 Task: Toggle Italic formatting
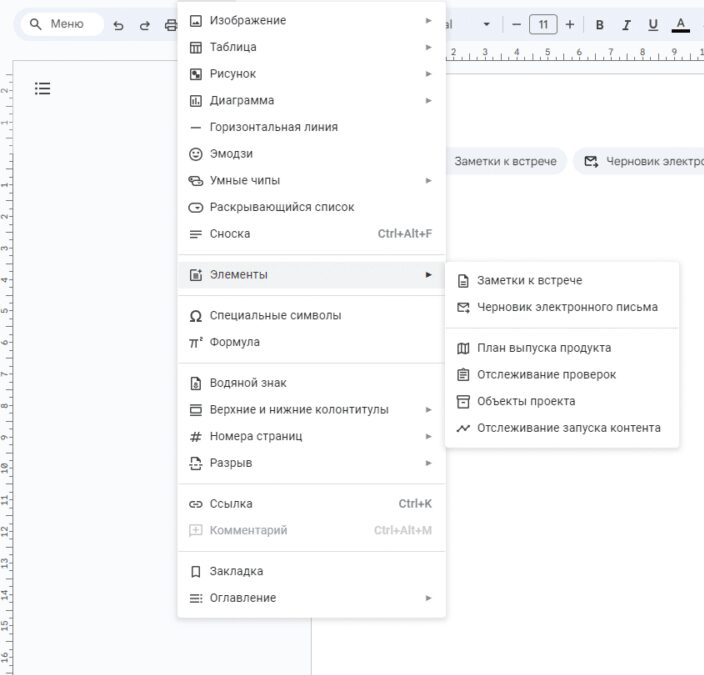[x=627, y=25]
